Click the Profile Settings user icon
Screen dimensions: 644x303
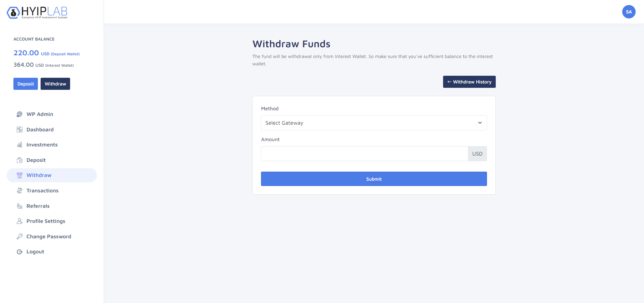click(19, 221)
